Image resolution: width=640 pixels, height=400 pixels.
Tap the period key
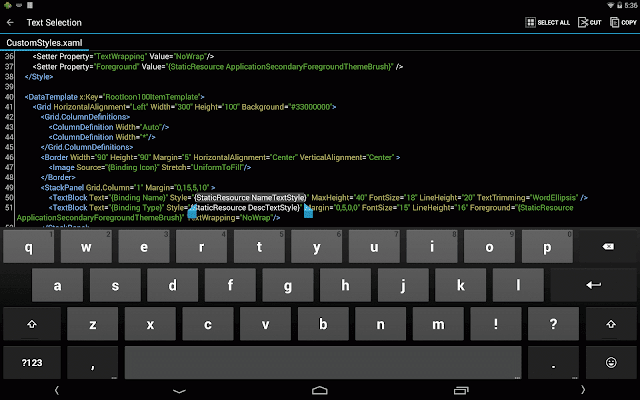pos(553,362)
